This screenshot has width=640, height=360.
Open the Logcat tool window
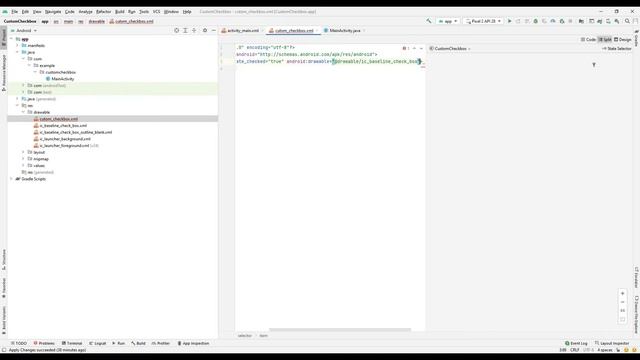[98, 343]
